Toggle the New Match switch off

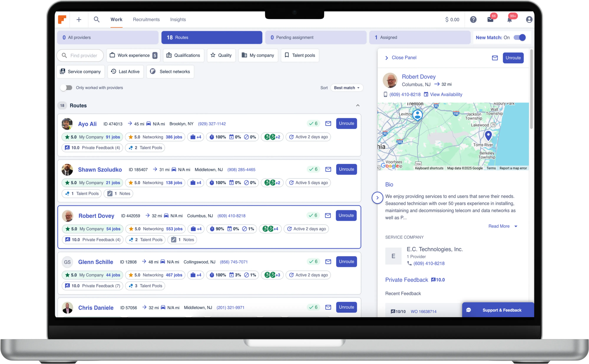[519, 38]
